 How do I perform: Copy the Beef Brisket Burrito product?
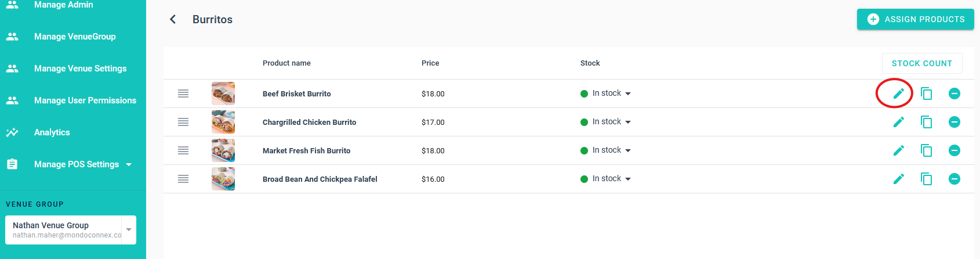click(926, 93)
